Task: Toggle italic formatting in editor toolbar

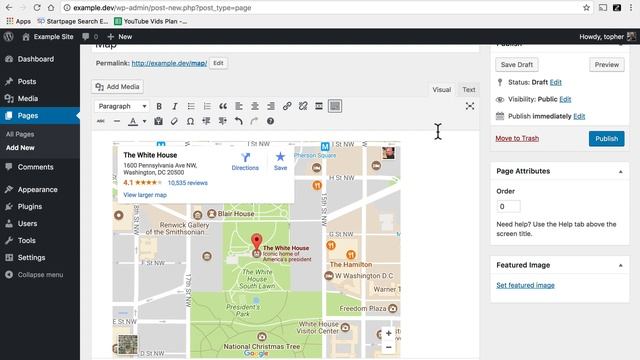Action: pos(175,106)
